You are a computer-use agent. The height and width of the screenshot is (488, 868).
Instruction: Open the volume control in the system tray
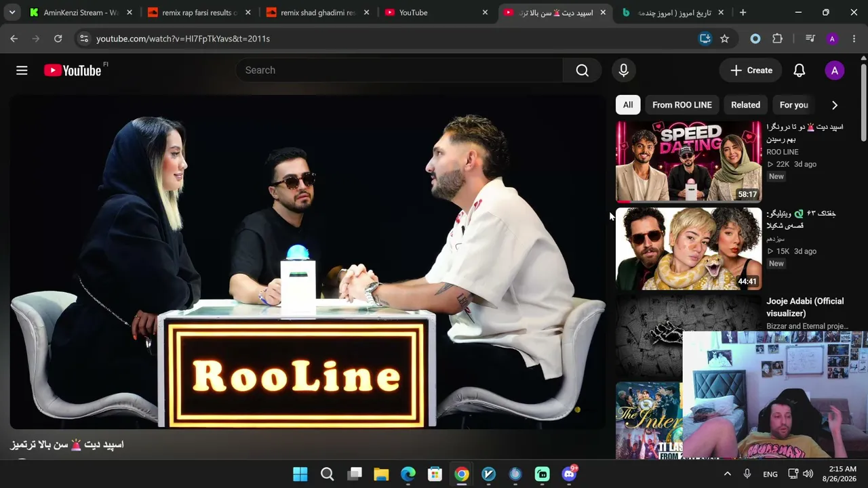point(808,474)
